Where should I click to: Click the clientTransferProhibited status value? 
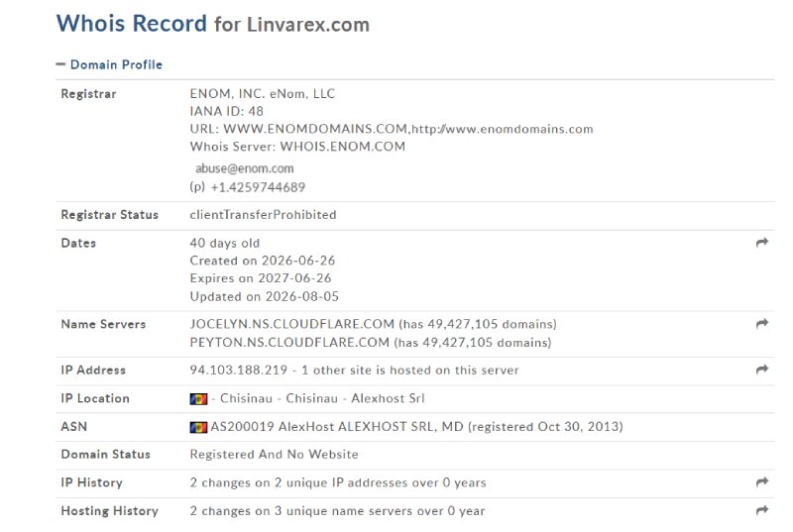pyautogui.click(x=263, y=215)
